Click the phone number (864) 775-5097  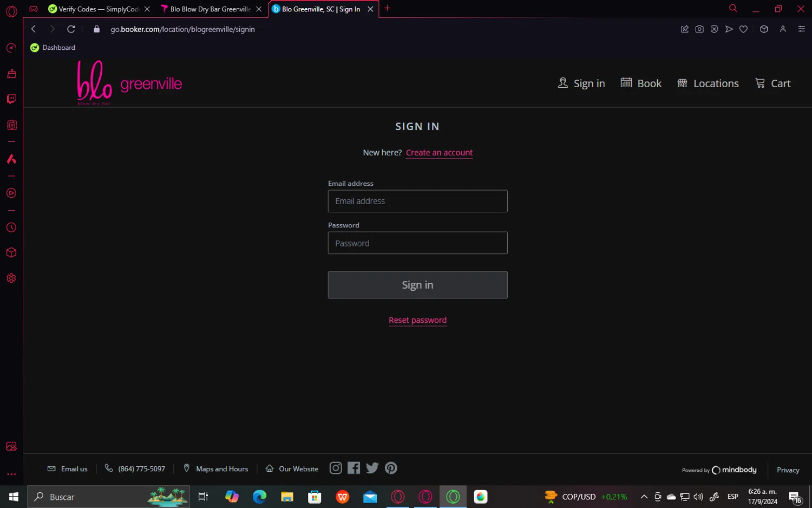[x=135, y=469]
